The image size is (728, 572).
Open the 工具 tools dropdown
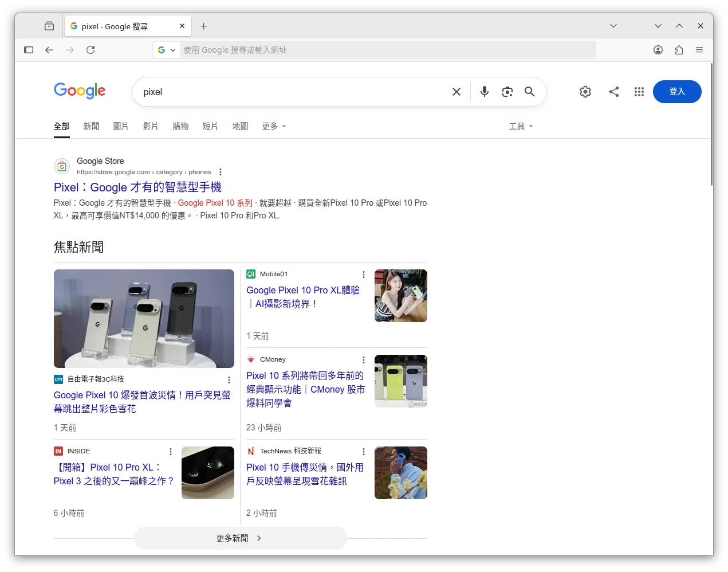tap(521, 126)
